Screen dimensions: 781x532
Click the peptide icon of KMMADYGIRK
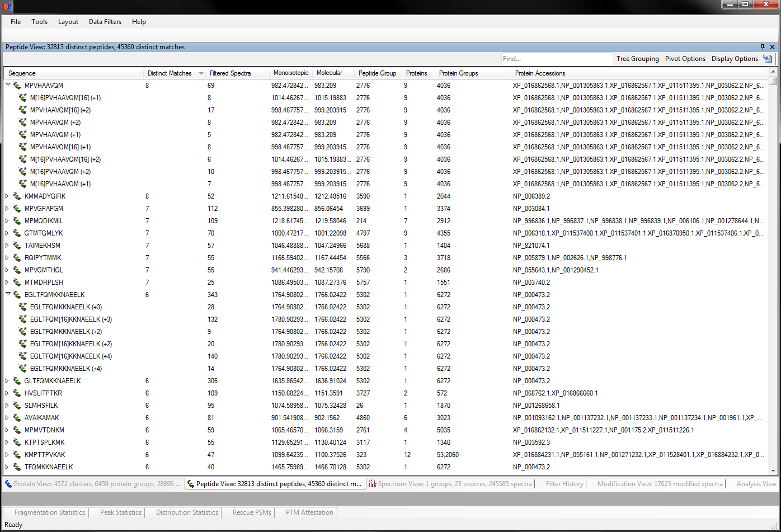tap(17, 196)
